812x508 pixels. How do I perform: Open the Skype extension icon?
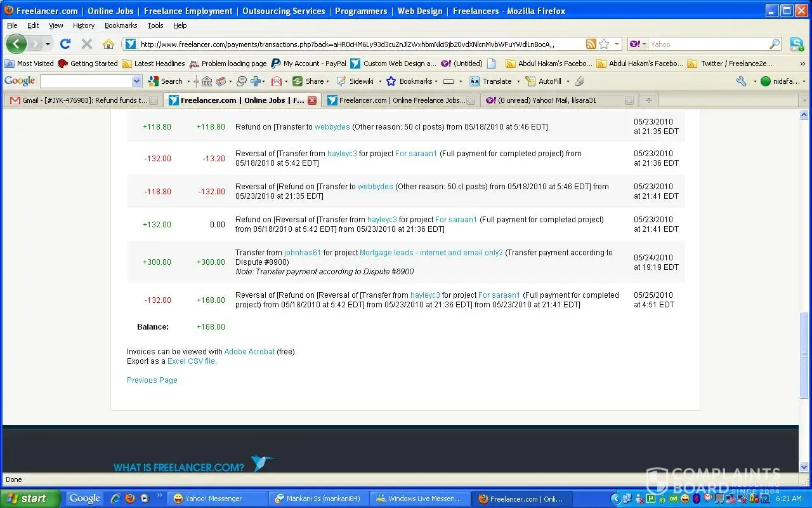(796, 44)
